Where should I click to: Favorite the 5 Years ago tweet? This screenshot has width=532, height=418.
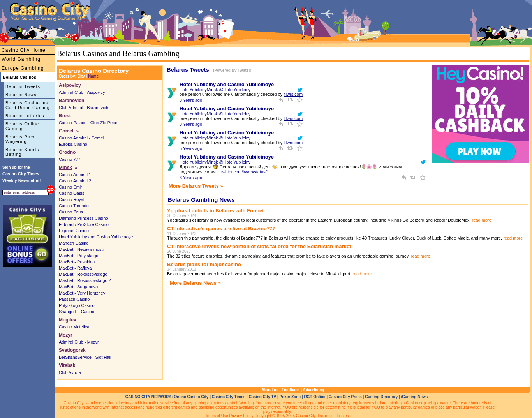click(x=299, y=148)
